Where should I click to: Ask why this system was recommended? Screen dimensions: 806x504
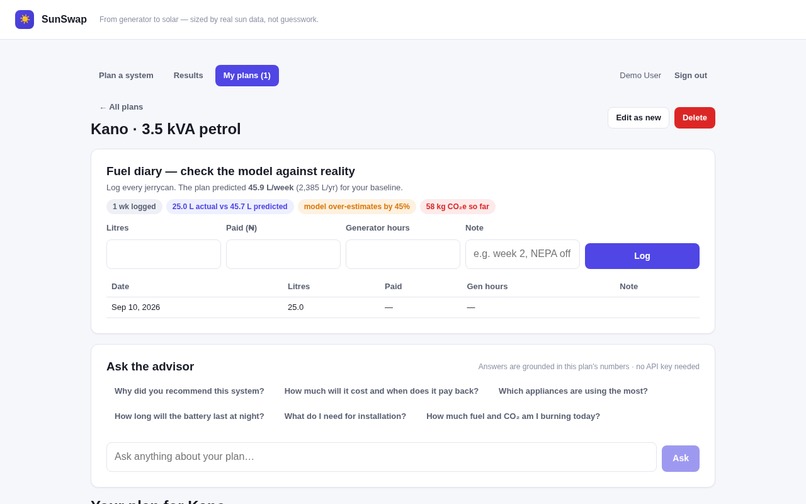click(x=189, y=391)
